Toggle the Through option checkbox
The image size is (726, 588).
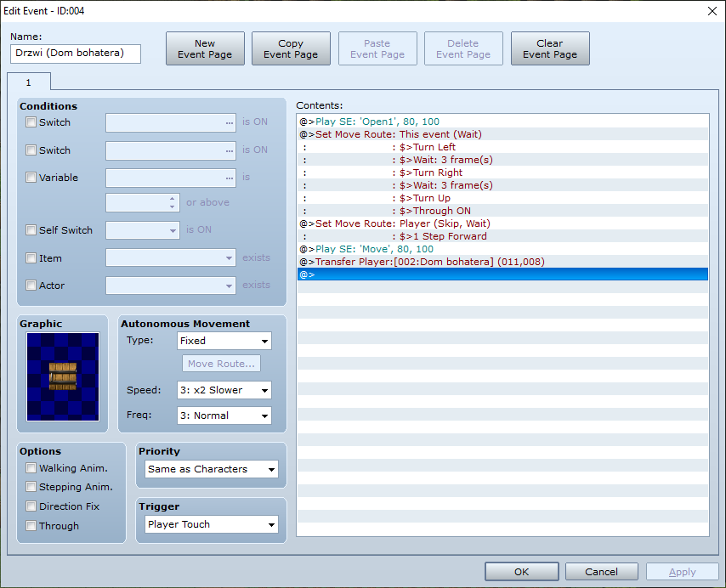31,525
